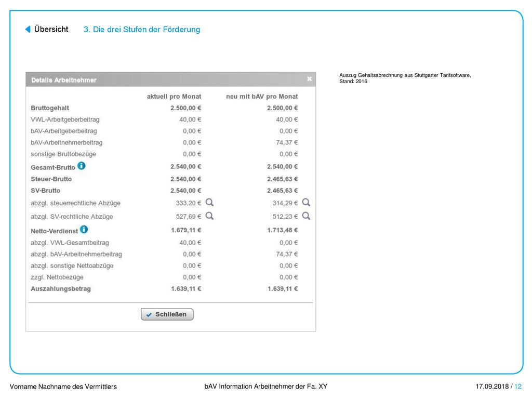Click the abzgl. steuerrechtliche Abzüge label
This screenshot has height=399, width=532.
pyautogui.click(x=76, y=203)
